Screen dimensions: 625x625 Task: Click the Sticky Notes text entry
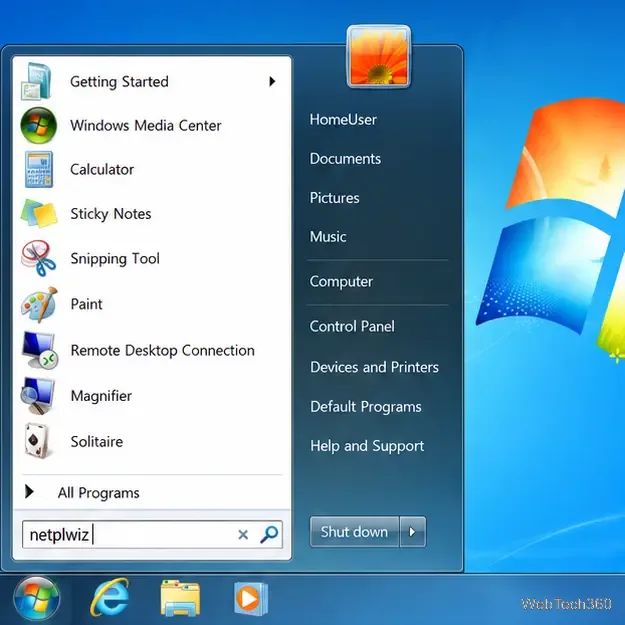coord(111,214)
